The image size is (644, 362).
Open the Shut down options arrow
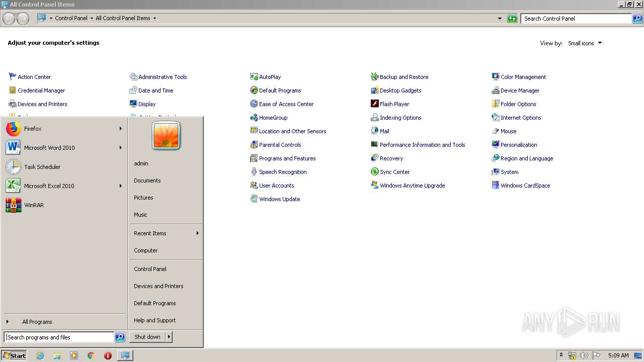pos(169,337)
